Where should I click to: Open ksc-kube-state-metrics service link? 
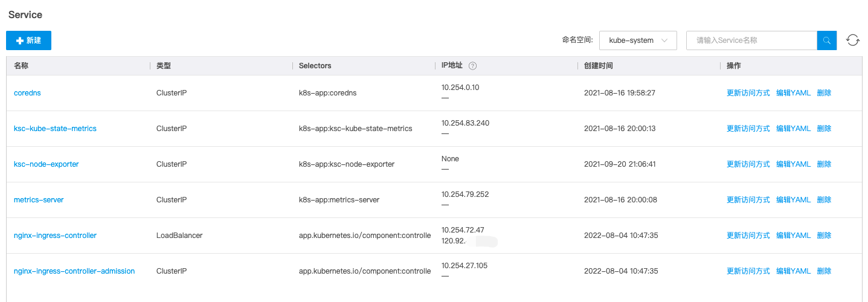click(55, 129)
